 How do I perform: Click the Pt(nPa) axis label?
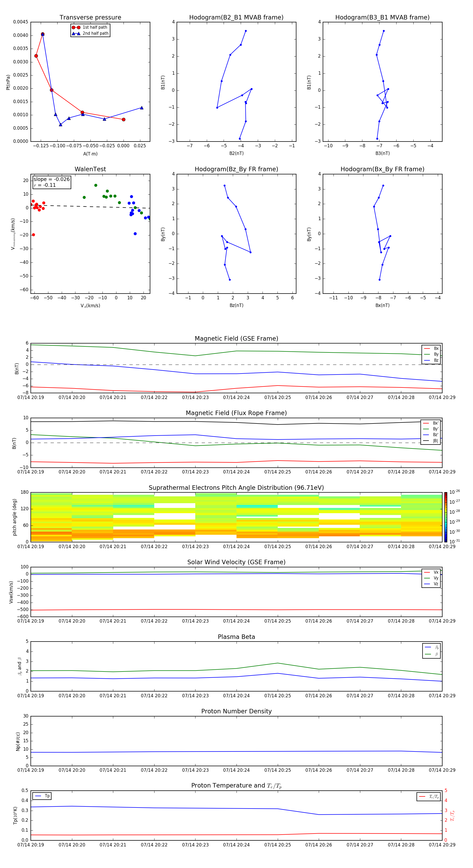[x=8, y=82]
